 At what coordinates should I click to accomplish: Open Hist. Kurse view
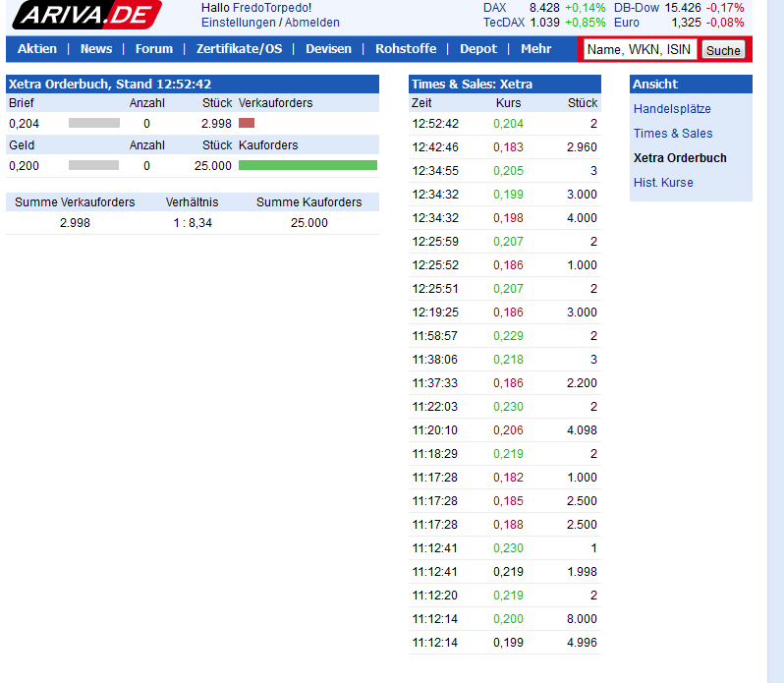pos(663,183)
